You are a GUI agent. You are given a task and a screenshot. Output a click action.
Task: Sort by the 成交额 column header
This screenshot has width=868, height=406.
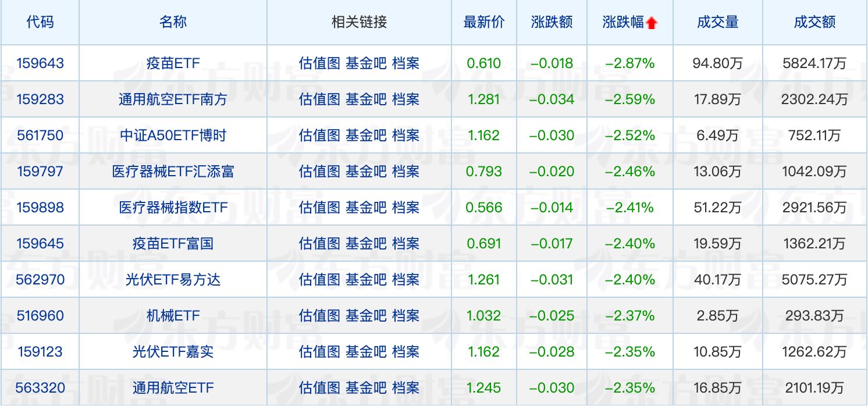pos(814,21)
